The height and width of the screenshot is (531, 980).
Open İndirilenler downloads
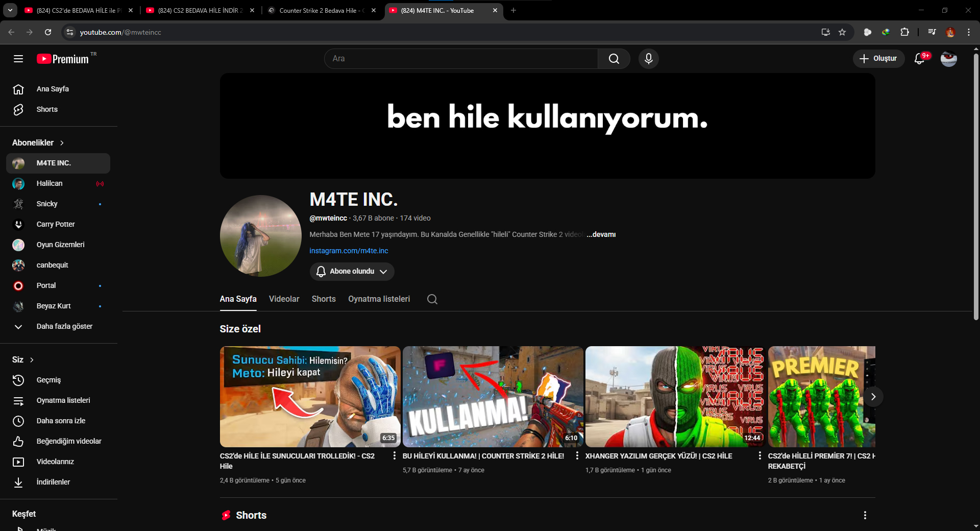[58, 482]
